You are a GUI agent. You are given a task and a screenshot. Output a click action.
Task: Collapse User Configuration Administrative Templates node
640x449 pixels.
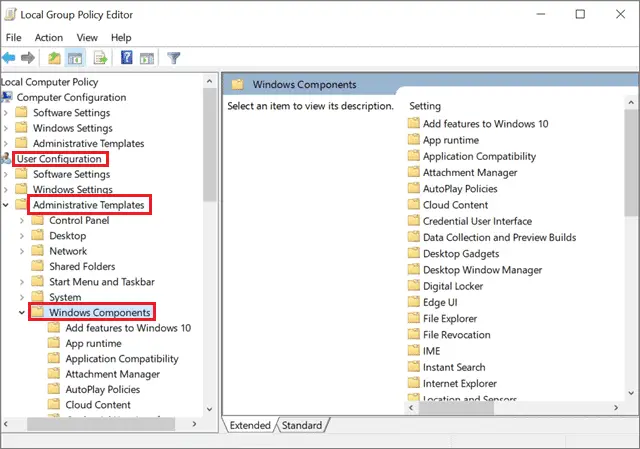coord(6,205)
